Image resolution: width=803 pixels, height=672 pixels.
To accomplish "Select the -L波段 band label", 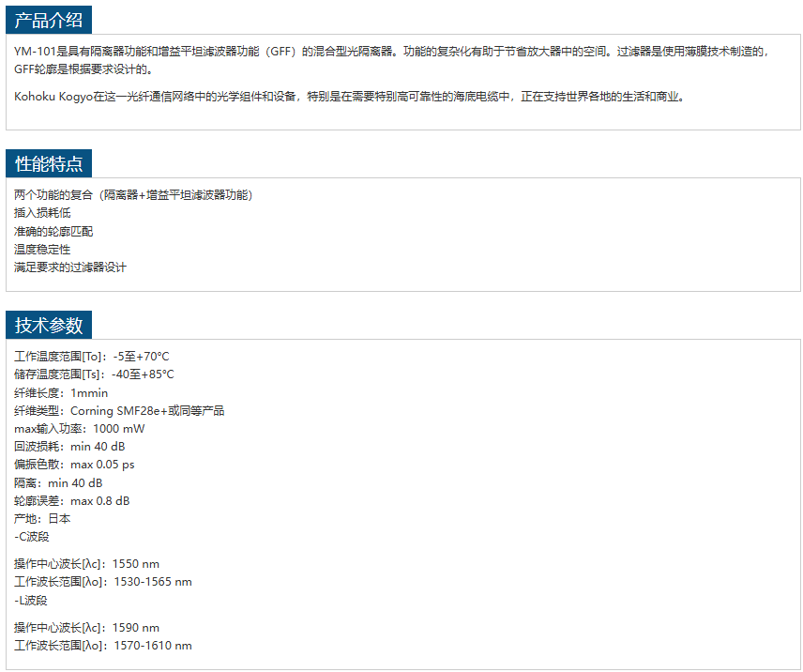I will click(31, 600).
